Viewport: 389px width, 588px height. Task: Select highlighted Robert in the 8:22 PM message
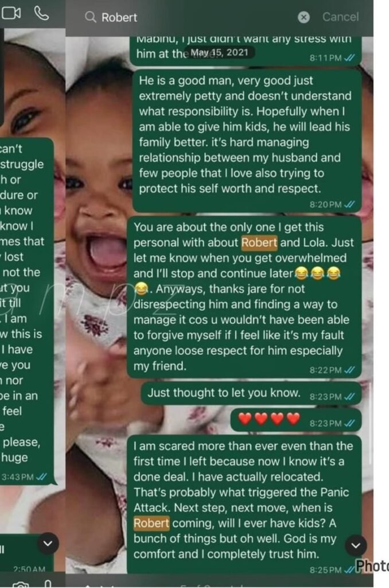click(259, 243)
